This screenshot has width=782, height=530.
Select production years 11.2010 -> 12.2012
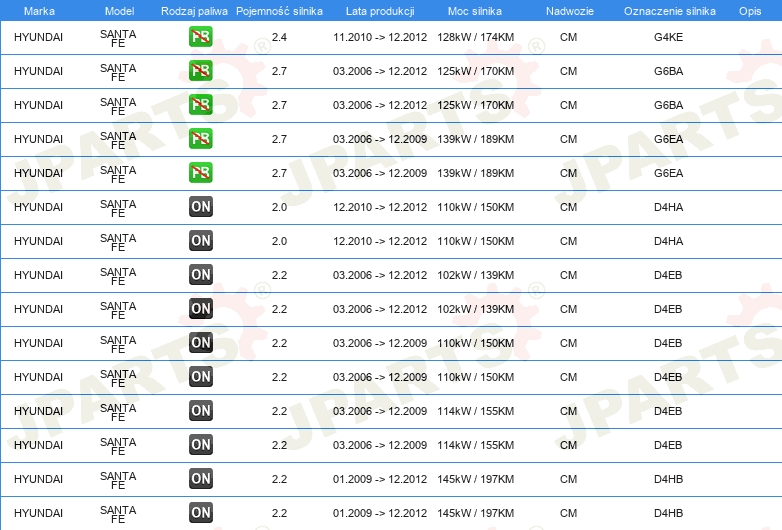coord(380,37)
